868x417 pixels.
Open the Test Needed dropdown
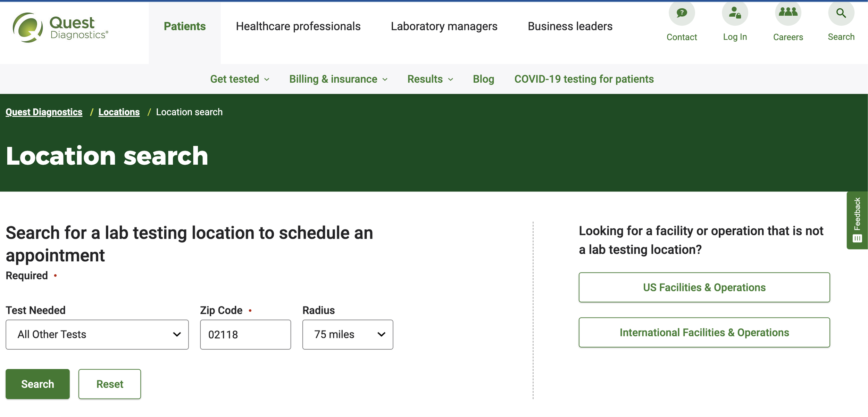coord(97,335)
